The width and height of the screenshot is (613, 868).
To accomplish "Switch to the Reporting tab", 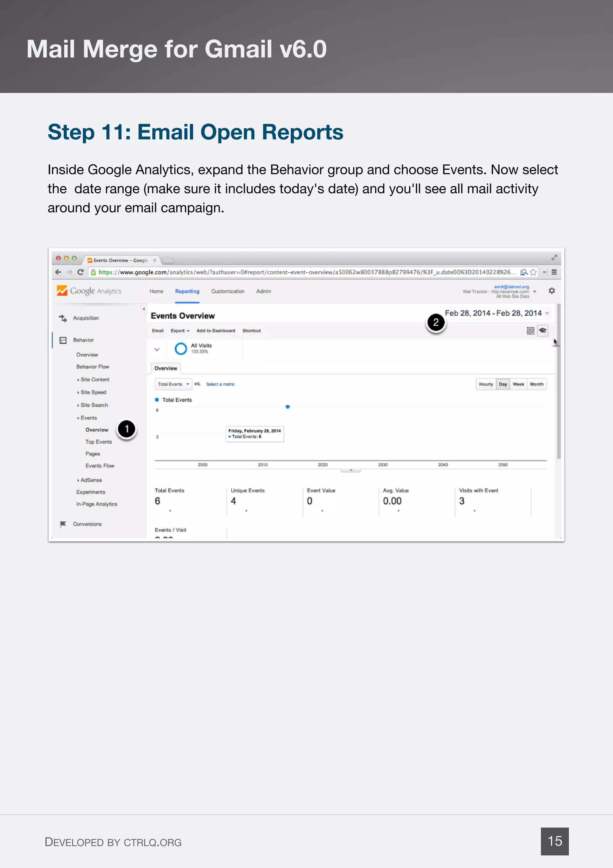I will (x=187, y=291).
